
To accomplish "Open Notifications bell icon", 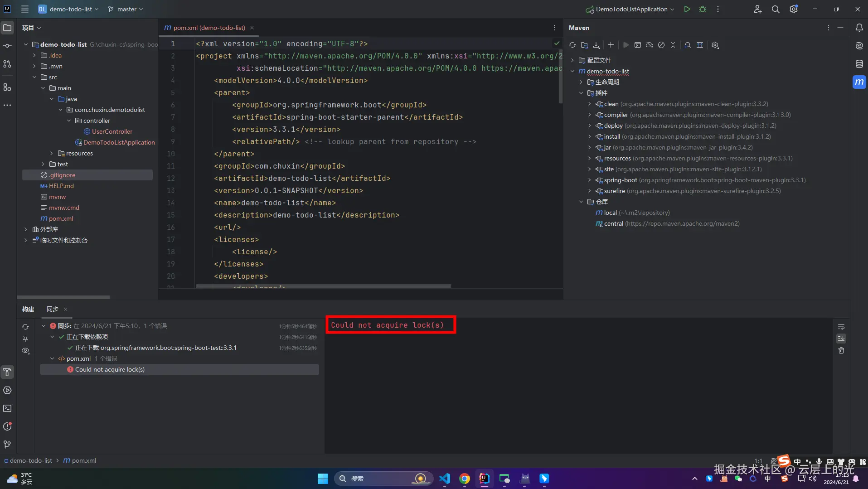I will click(x=859, y=28).
